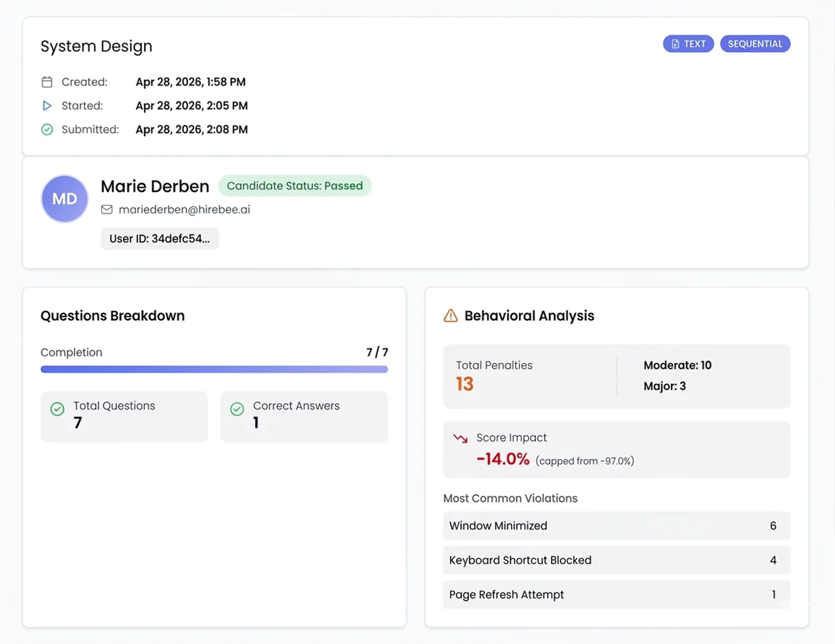Image resolution: width=835 pixels, height=644 pixels.
Task: Click the document icon in TEXT badge
Action: click(x=675, y=44)
